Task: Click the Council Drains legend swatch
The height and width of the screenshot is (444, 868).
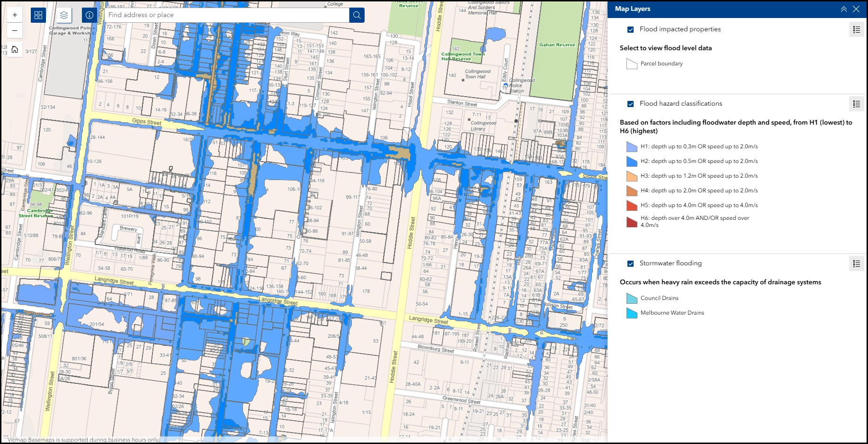Action: pyautogui.click(x=632, y=299)
